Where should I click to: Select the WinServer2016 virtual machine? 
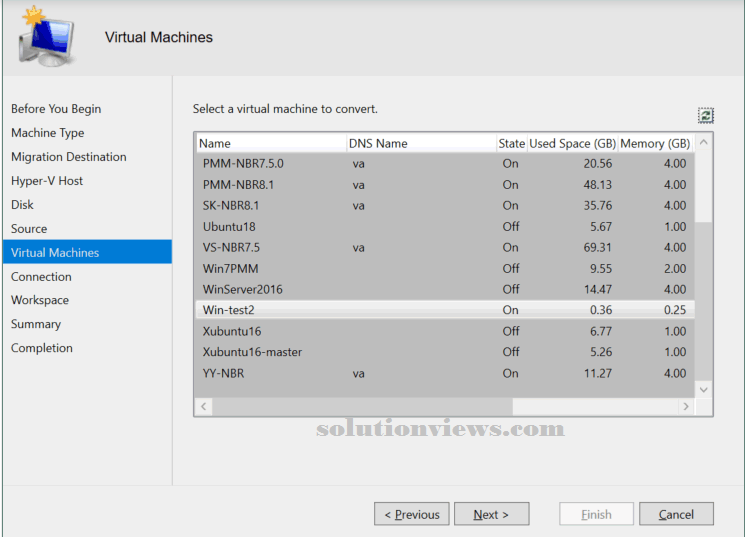pos(445,289)
